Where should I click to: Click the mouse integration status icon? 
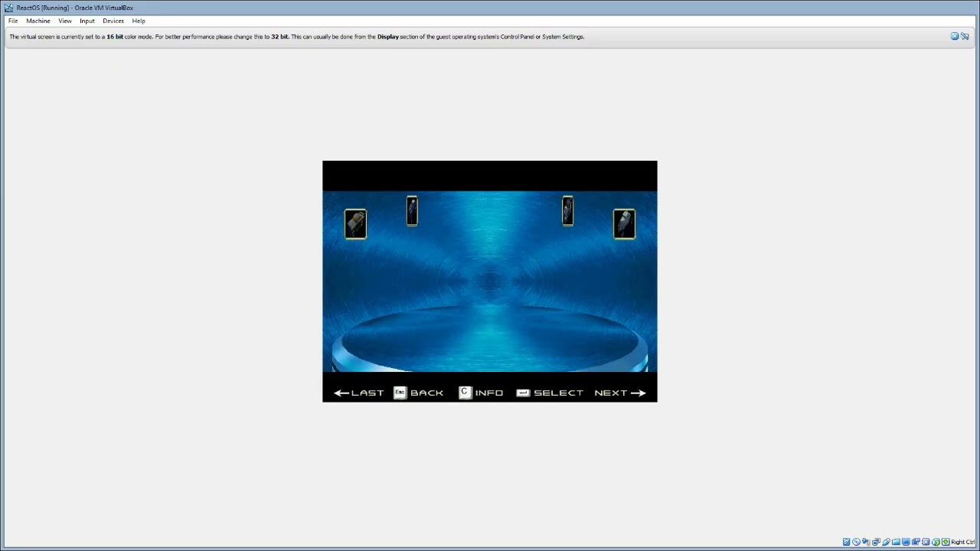click(936, 542)
